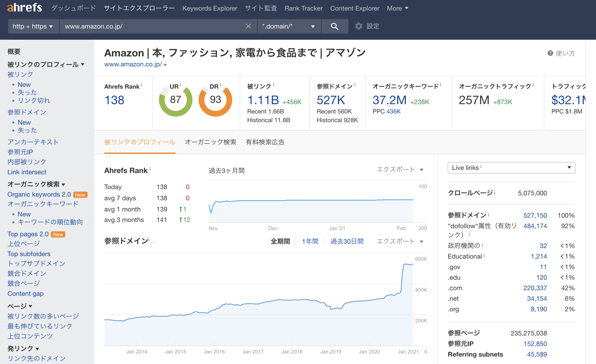Click the 使い方 help question icon

pyautogui.click(x=550, y=53)
